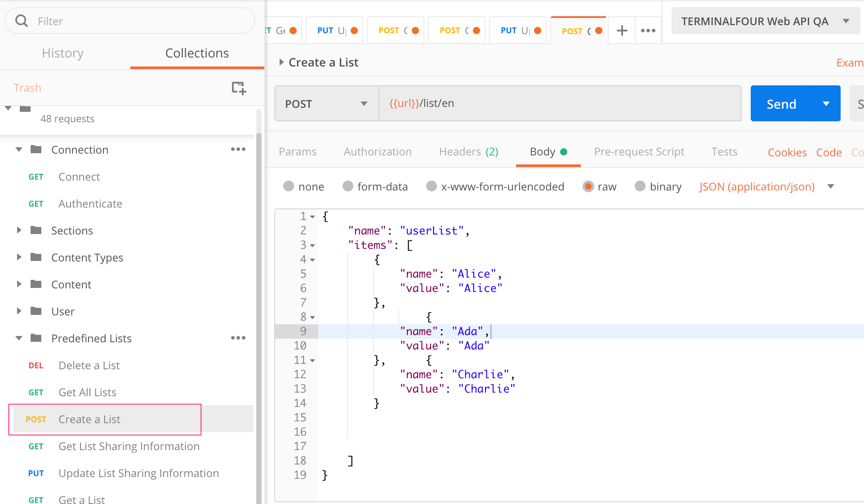
Task: Click the sidebar vertical scrollbar
Action: pyautogui.click(x=258, y=314)
